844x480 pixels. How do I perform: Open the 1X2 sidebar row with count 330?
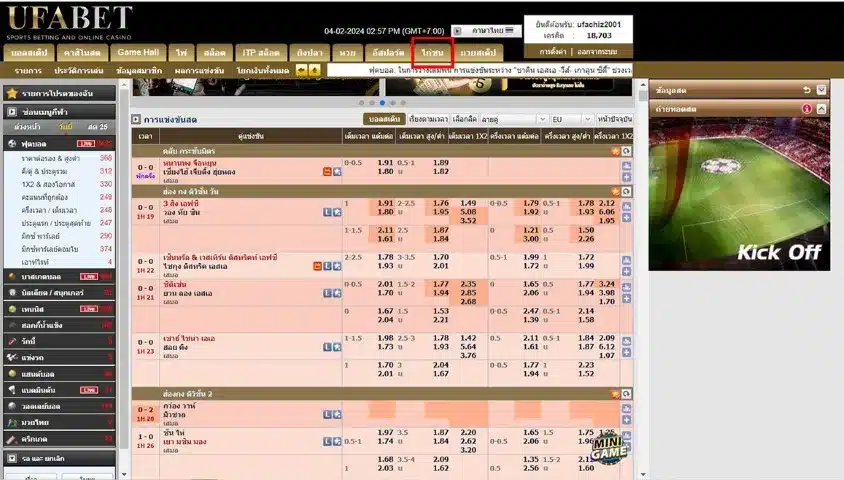(x=59, y=184)
